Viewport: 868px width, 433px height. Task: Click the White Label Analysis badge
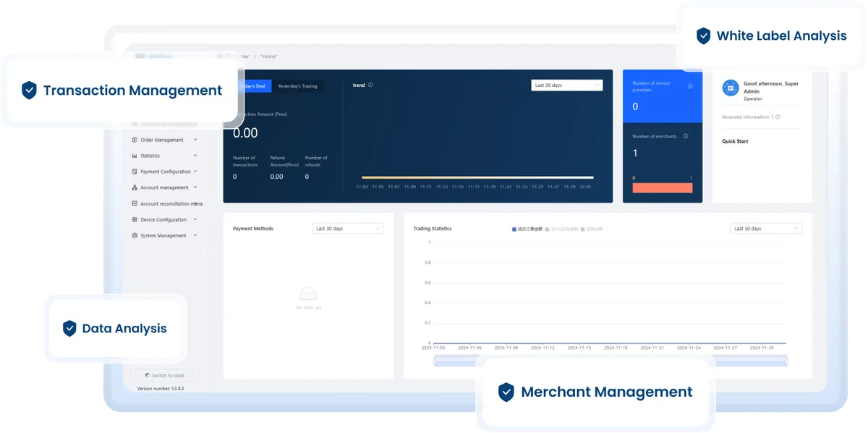[x=773, y=35]
